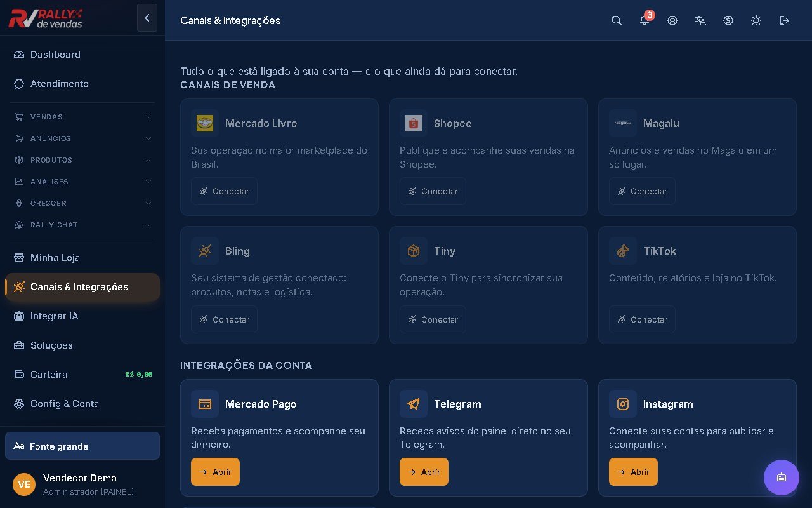Open notifications bell with 3 alerts
812x508 pixels.
(x=645, y=20)
